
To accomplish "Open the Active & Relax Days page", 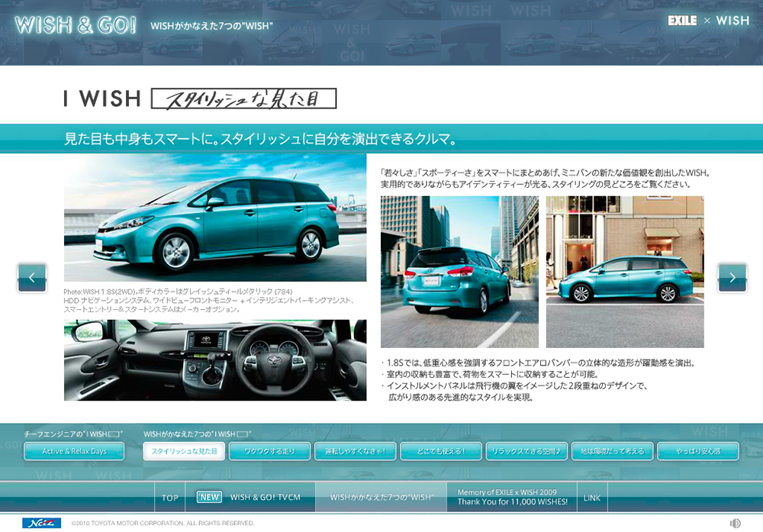I will coord(74,451).
